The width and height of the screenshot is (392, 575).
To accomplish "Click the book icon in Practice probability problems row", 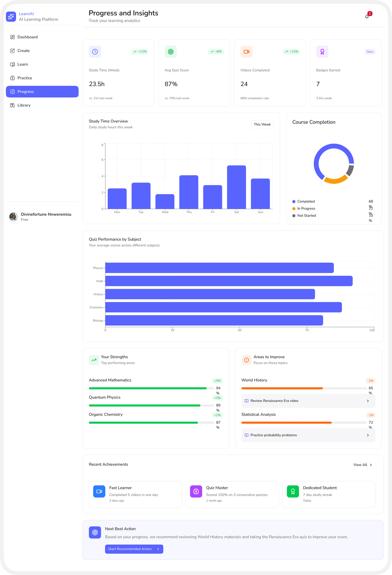I will (247, 435).
